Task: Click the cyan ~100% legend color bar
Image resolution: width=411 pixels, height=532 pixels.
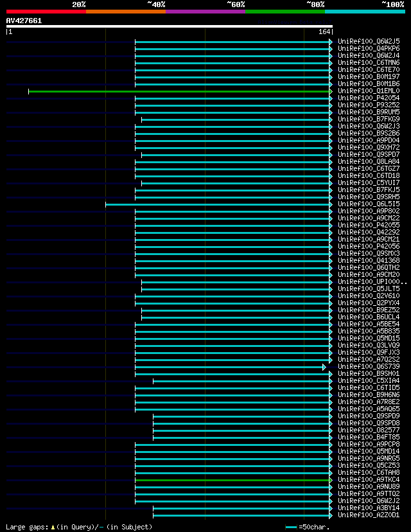Action: (x=365, y=12)
